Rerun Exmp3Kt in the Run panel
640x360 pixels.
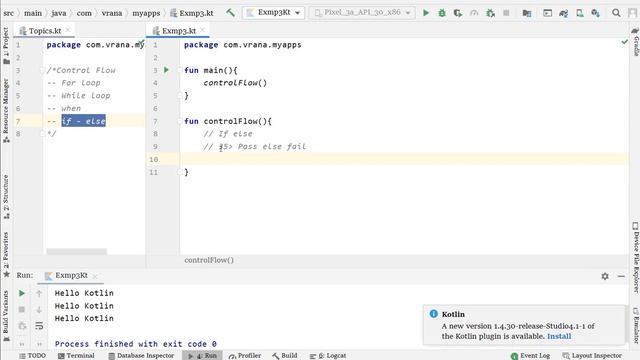pyautogui.click(x=22, y=293)
